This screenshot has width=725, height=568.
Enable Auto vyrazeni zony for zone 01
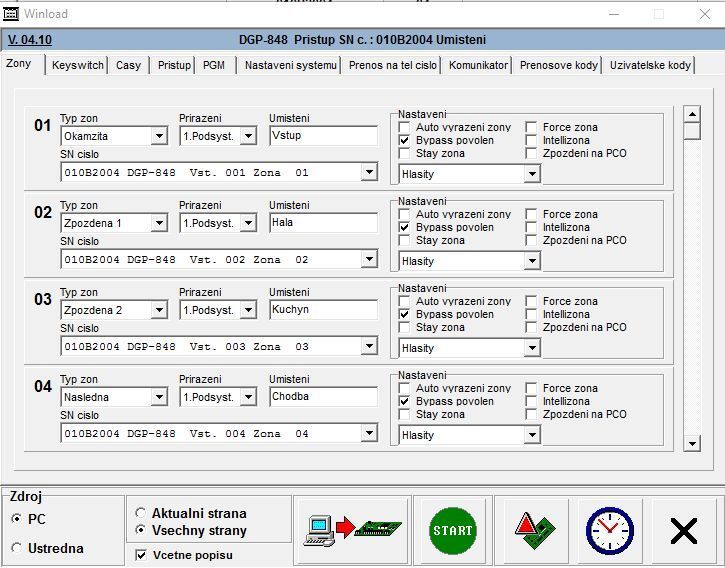pos(405,128)
